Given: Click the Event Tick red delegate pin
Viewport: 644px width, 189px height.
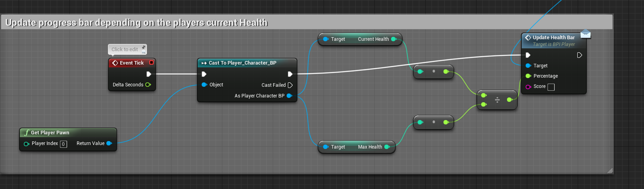Looking at the screenshot, I should pyautogui.click(x=151, y=63).
